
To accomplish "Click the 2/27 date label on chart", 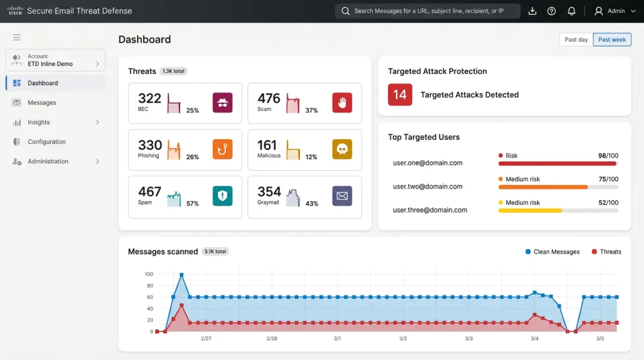I will coord(206,339).
